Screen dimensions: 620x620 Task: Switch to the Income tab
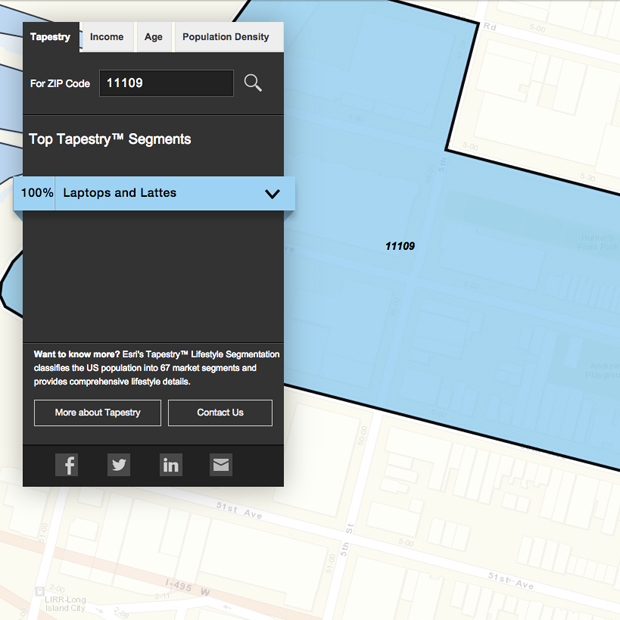click(107, 37)
